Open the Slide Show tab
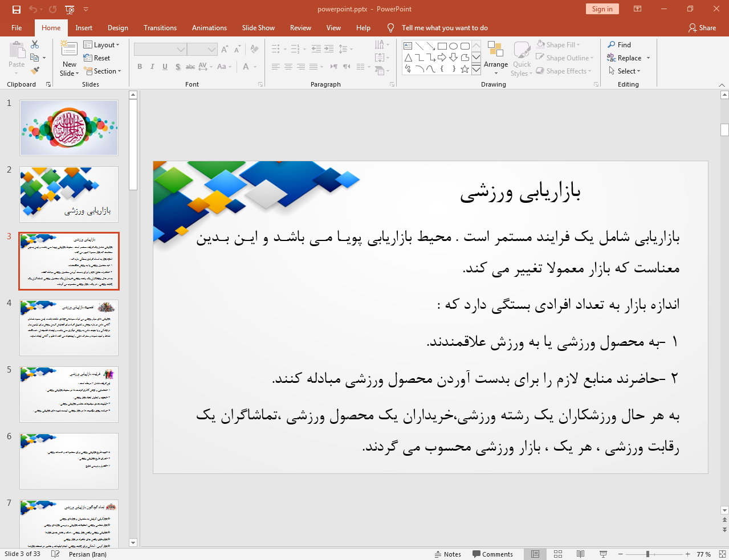Image resolution: width=729 pixels, height=560 pixels. tap(258, 28)
